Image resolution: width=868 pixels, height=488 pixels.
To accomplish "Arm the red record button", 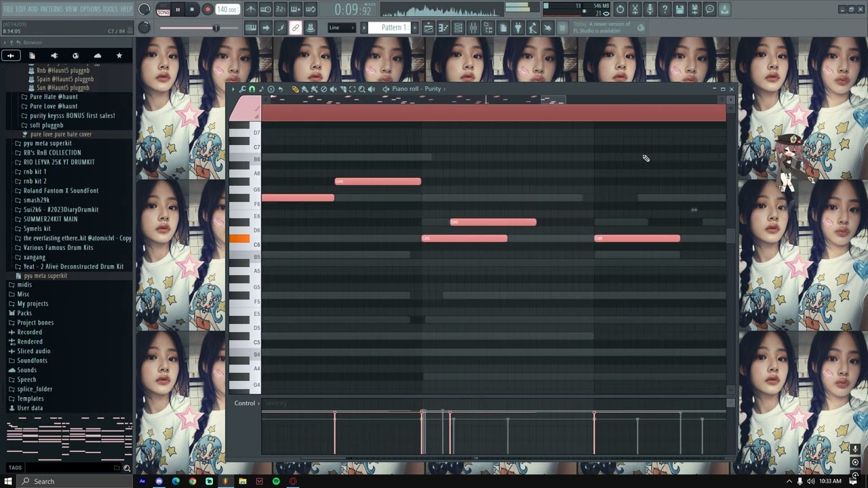I will [x=208, y=9].
